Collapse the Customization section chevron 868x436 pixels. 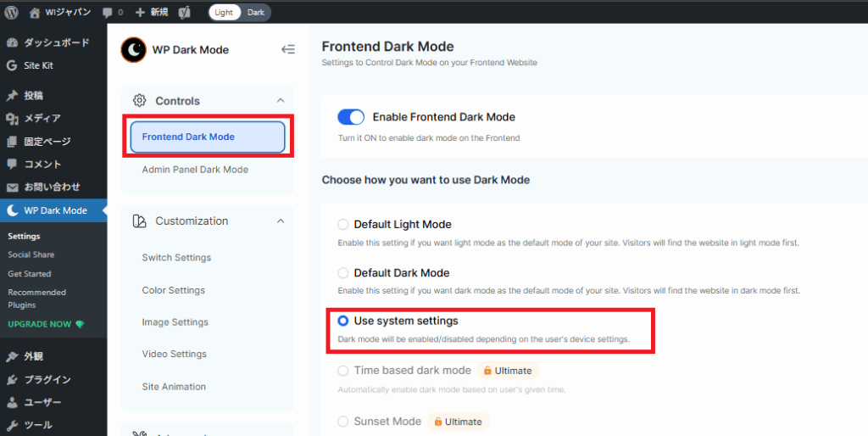[x=281, y=221]
